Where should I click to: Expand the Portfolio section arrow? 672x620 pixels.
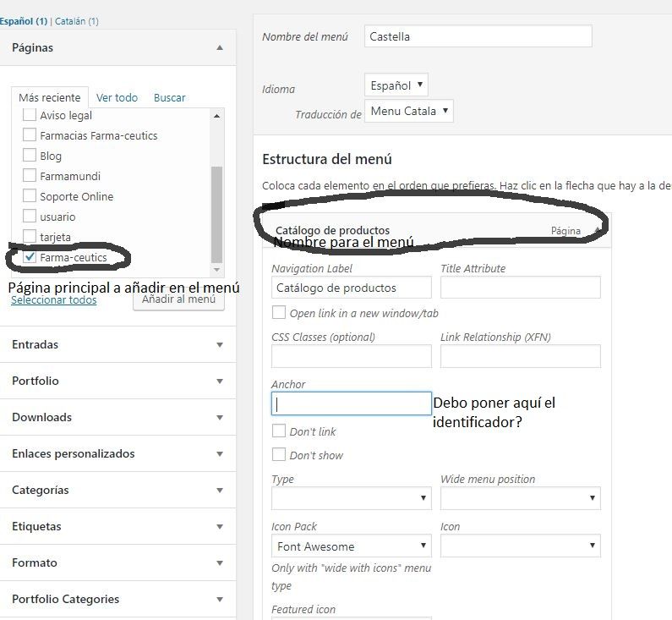click(x=220, y=381)
